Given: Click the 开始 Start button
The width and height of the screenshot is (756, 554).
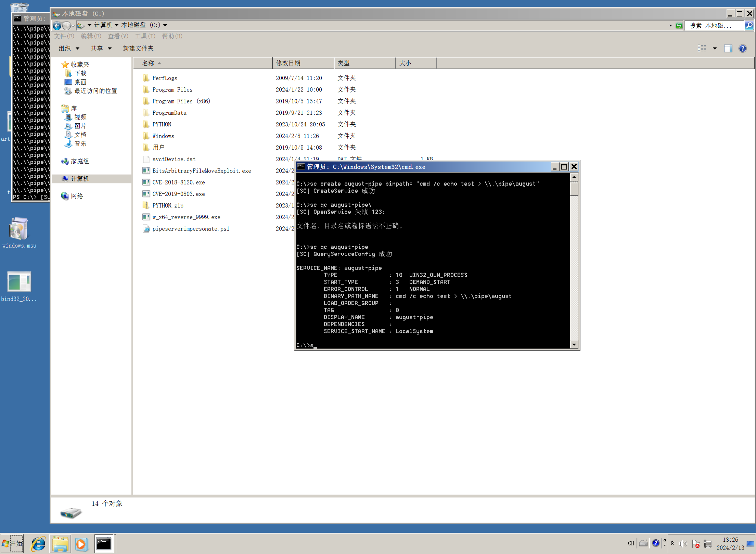Looking at the screenshot, I should click(12, 544).
